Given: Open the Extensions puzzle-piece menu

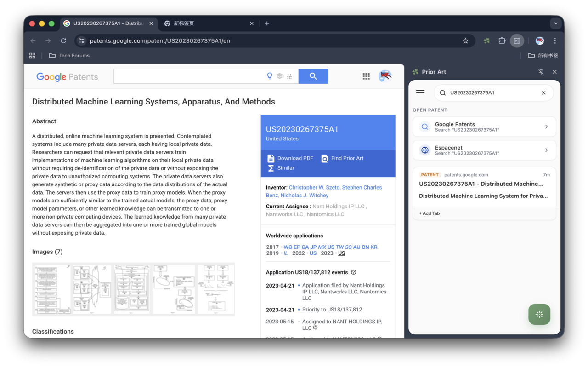Looking at the screenshot, I should (502, 41).
